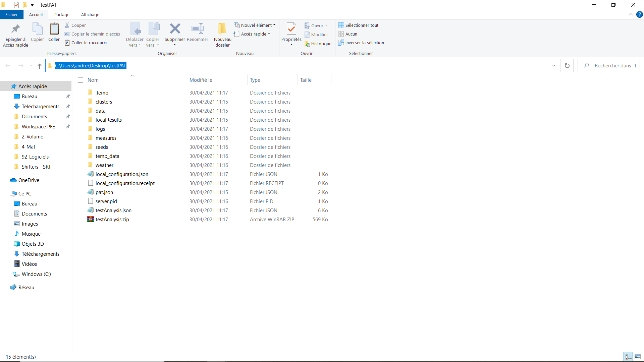Open the Affichage tab

click(x=90, y=14)
